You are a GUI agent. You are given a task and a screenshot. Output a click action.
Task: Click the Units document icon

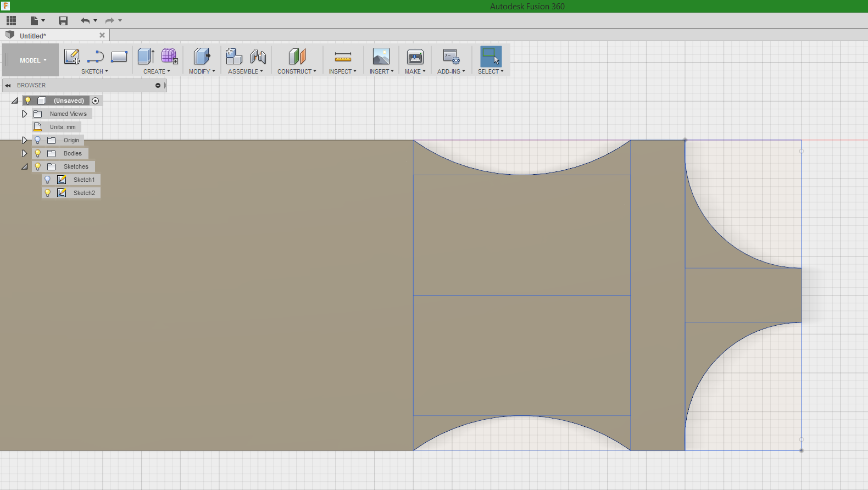pos(38,127)
